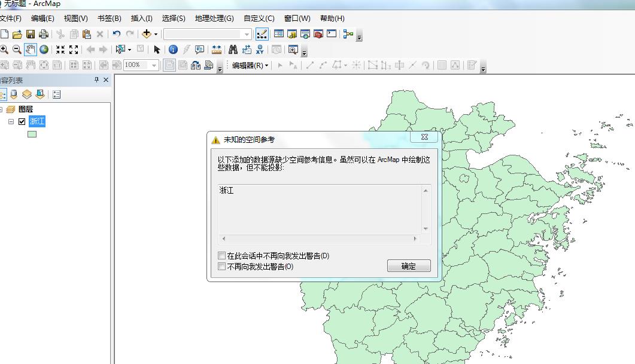Toggle visibility of the 浙江 layer

[x=22, y=121]
